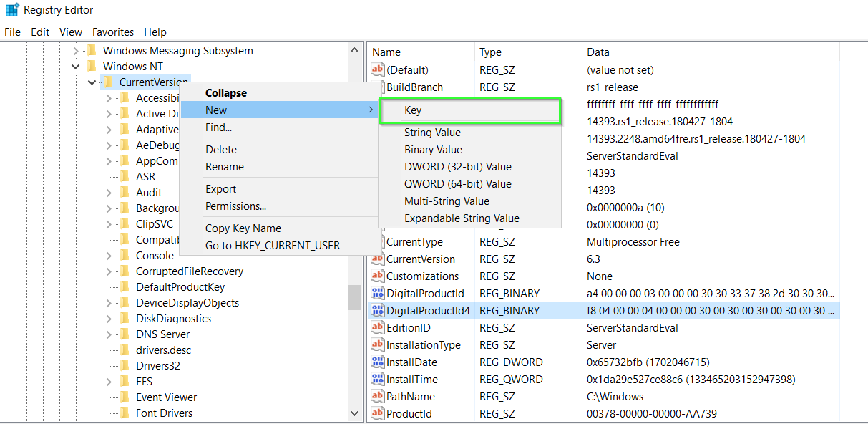
Task: Click the InstallDate DWORD value icon
Action: click(378, 362)
